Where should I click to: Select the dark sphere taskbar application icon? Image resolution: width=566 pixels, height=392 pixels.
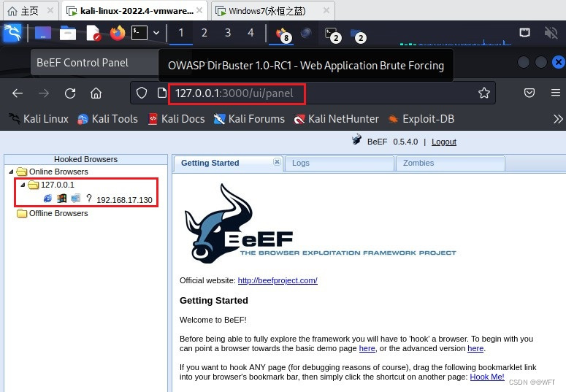click(306, 33)
